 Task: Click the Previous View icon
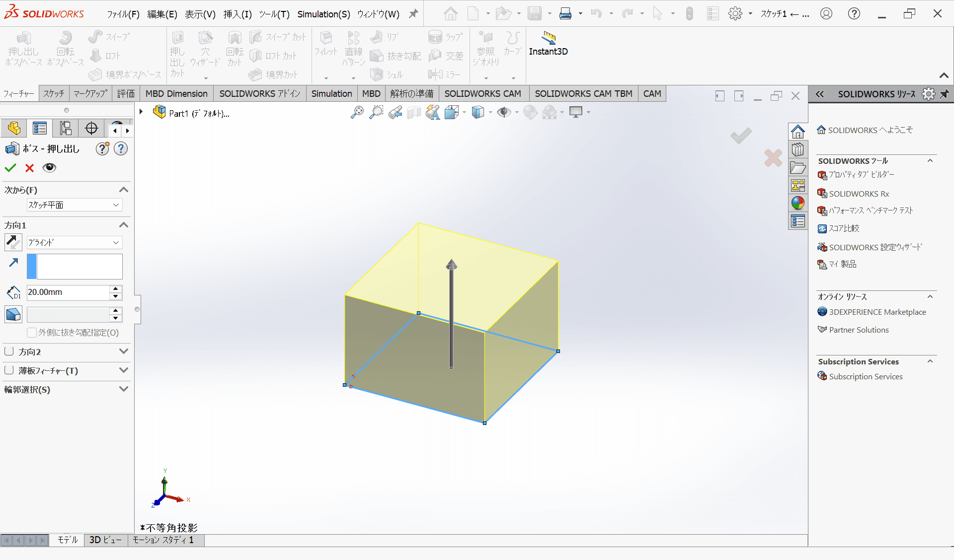click(396, 113)
